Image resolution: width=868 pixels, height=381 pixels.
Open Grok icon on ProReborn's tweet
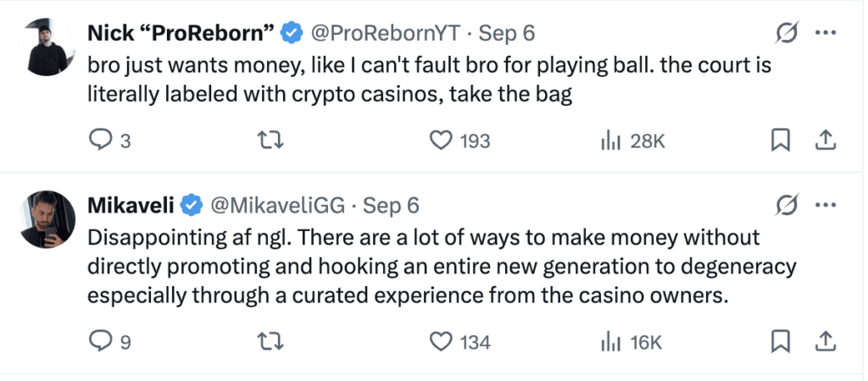pyautogui.click(x=787, y=34)
